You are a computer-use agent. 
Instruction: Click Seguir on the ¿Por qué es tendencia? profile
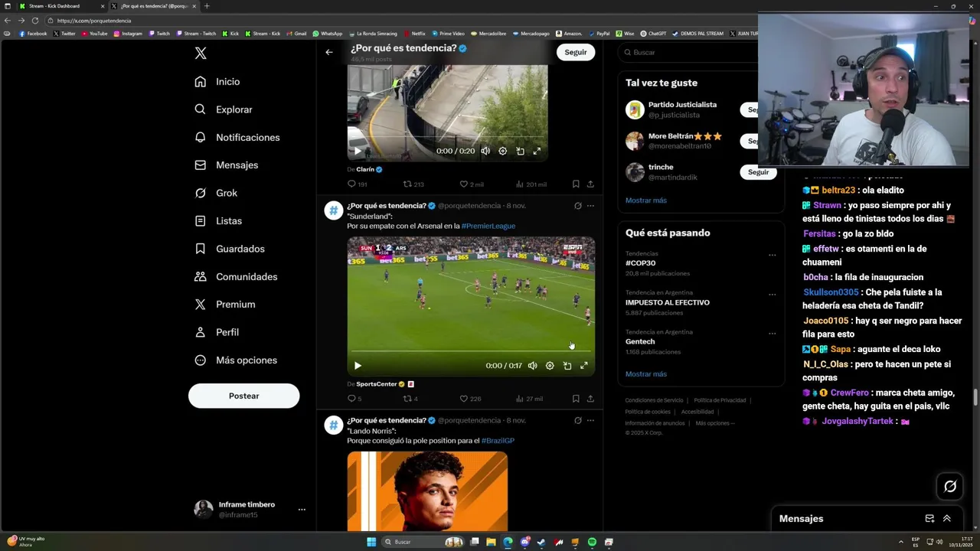pyautogui.click(x=576, y=52)
